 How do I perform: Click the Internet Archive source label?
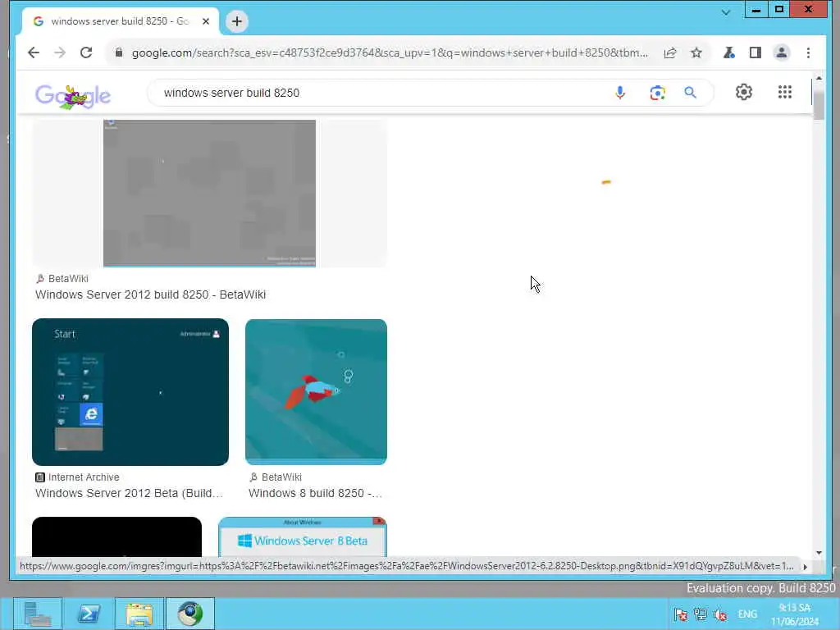[x=77, y=477]
